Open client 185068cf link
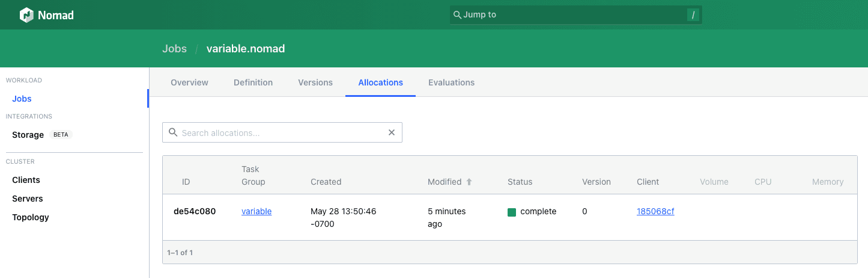This screenshot has height=278, width=868. coord(655,211)
